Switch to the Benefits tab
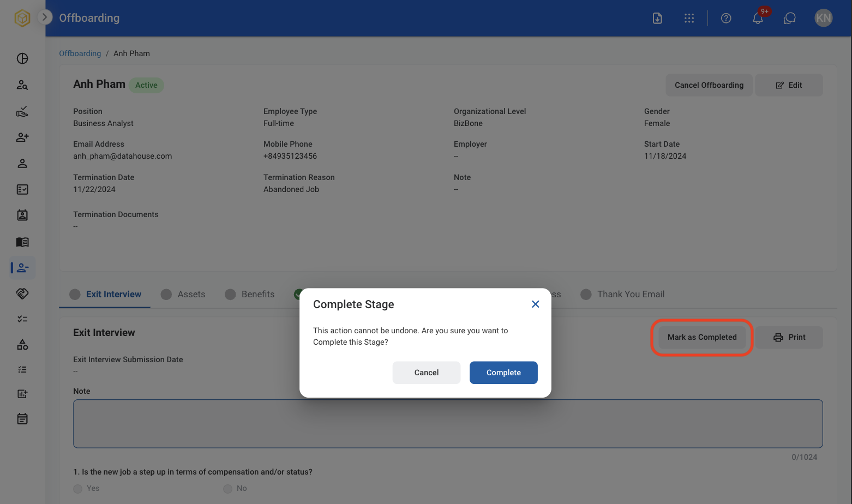The image size is (852, 504). [250, 294]
